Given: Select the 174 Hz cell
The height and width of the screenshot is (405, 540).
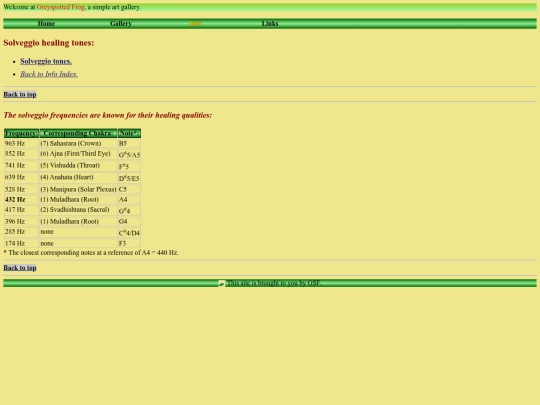Looking at the screenshot, I should pos(21,243).
